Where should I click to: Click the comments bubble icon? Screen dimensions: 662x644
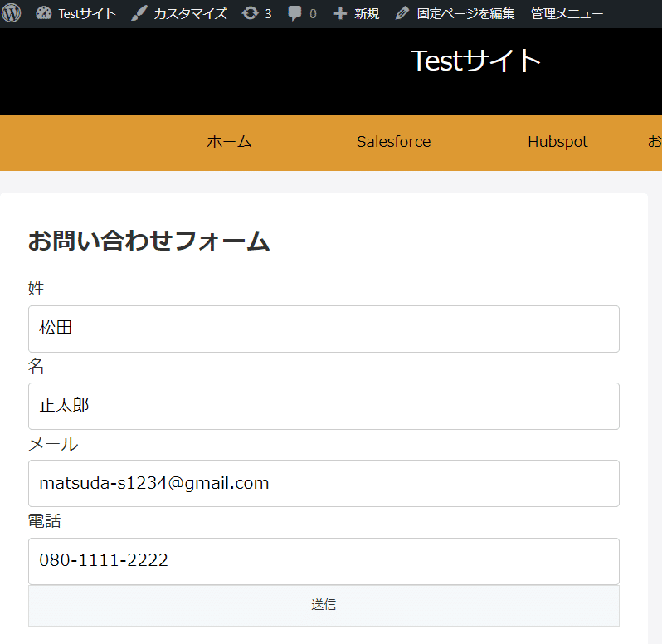(x=294, y=13)
